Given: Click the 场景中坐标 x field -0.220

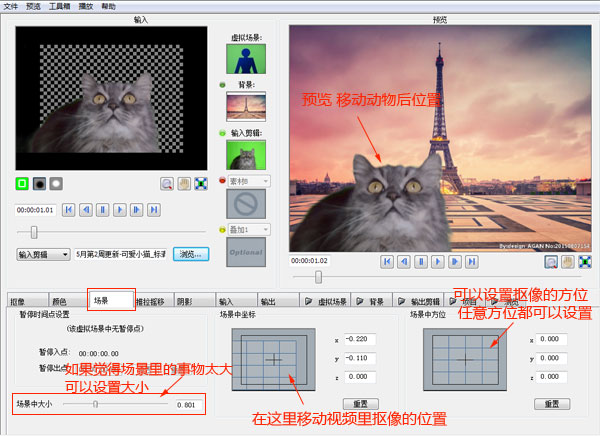Looking at the screenshot, I should [360, 339].
